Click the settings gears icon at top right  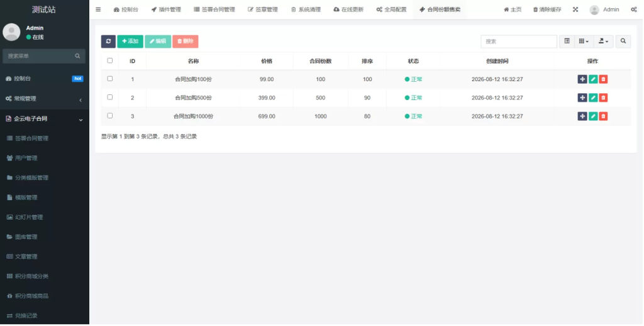[634, 9]
